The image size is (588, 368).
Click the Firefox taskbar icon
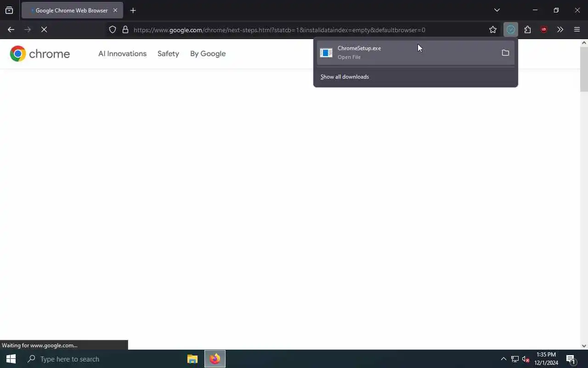[215, 359]
